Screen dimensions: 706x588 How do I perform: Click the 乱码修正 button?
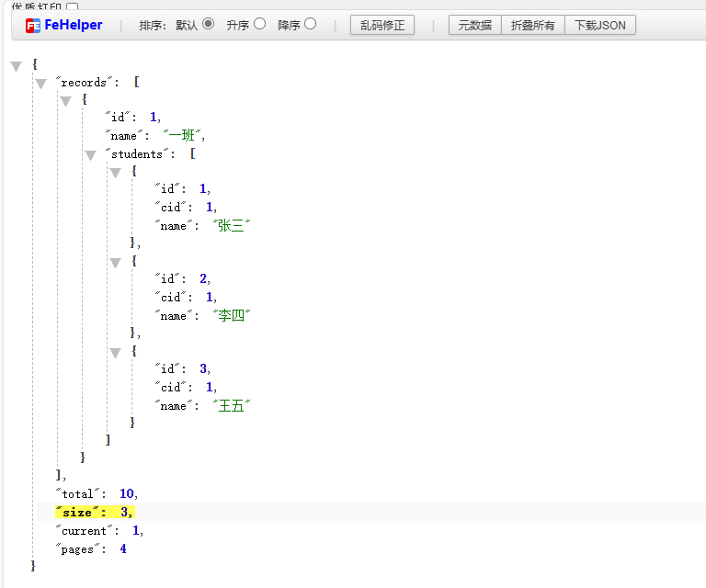(x=382, y=26)
